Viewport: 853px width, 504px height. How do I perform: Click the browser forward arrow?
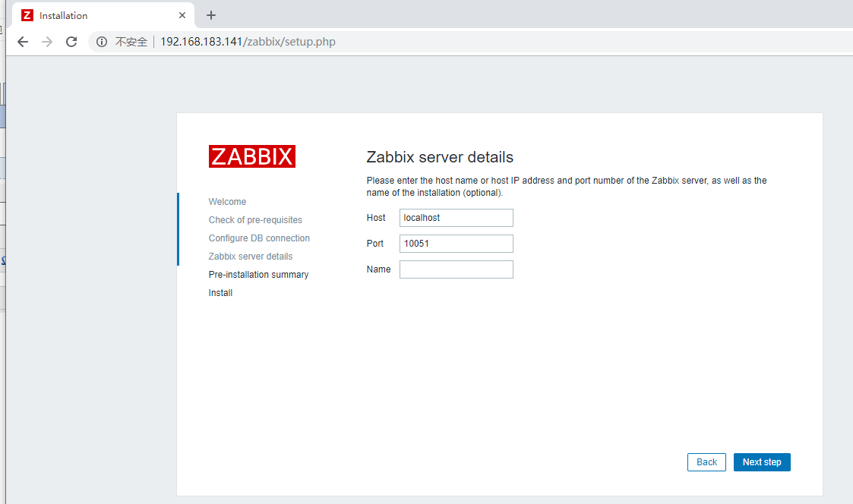coord(47,42)
